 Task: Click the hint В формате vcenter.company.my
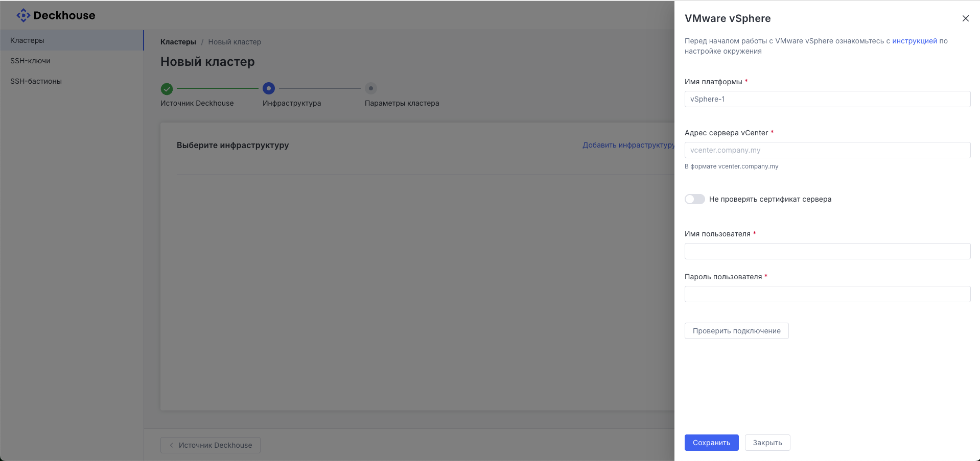(731, 166)
